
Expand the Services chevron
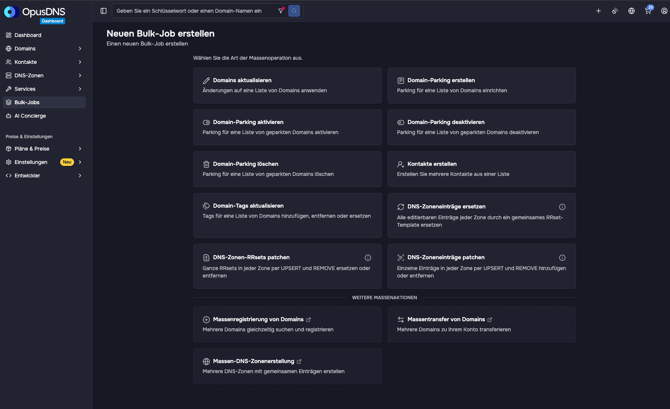click(80, 89)
